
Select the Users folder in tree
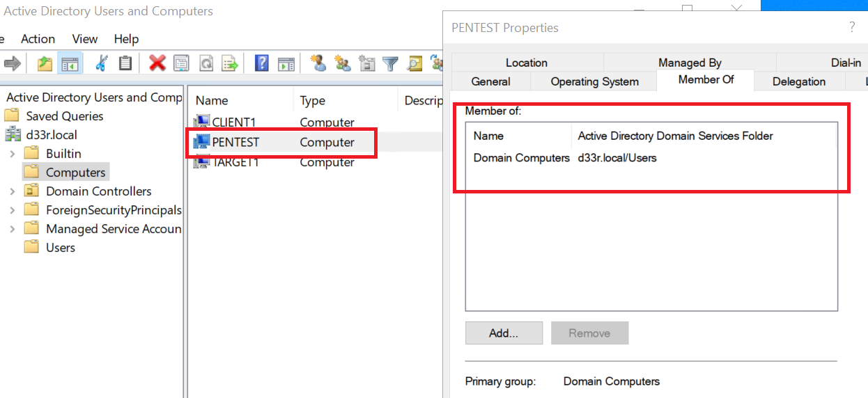(60, 248)
